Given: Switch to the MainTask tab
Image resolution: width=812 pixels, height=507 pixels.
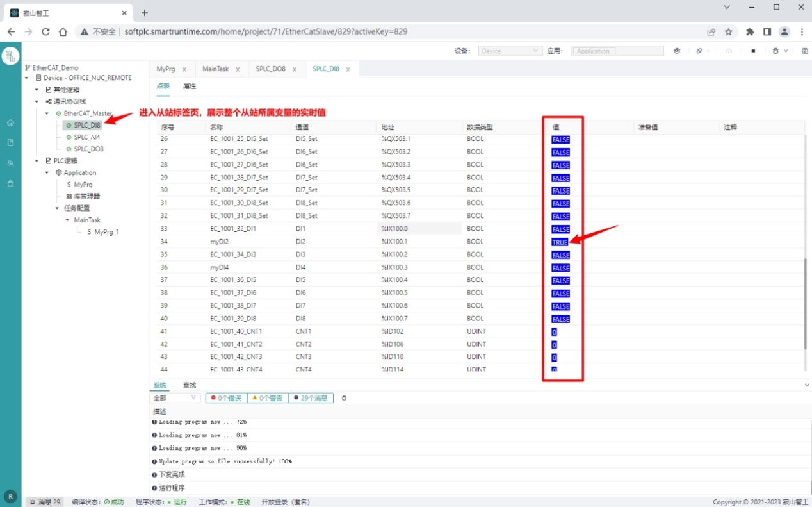Looking at the screenshot, I should coord(216,69).
